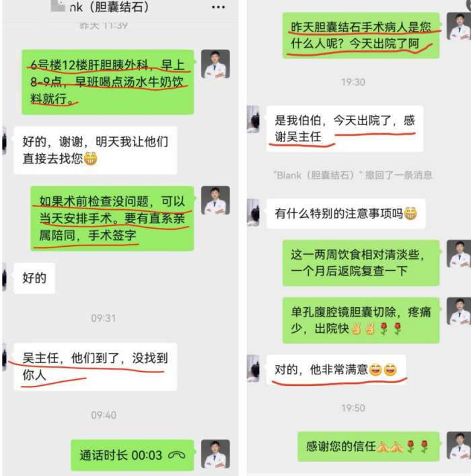Tap the 19:30 timestamp label

pos(353,82)
